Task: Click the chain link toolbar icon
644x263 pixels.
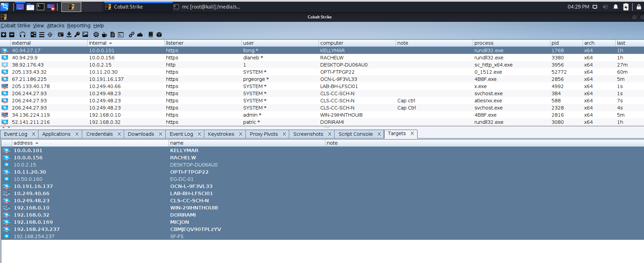Action: click(132, 34)
